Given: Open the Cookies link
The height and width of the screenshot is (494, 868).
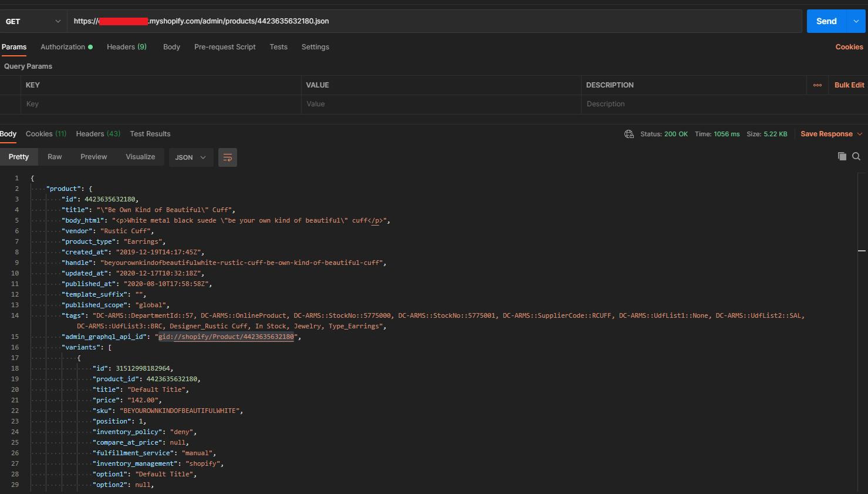Looking at the screenshot, I should click(x=849, y=47).
